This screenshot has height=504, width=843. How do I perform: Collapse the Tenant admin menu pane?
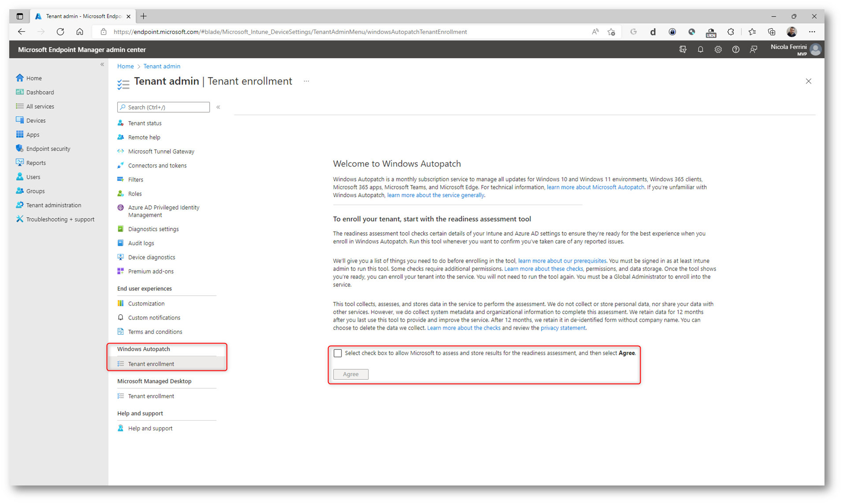pyautogui.click(x=218, y=107)
